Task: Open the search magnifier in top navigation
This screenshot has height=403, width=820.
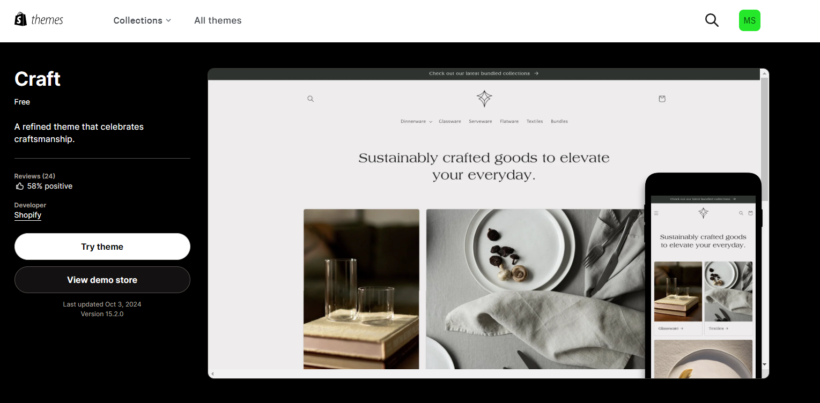Action: click(x=712, y=20)
